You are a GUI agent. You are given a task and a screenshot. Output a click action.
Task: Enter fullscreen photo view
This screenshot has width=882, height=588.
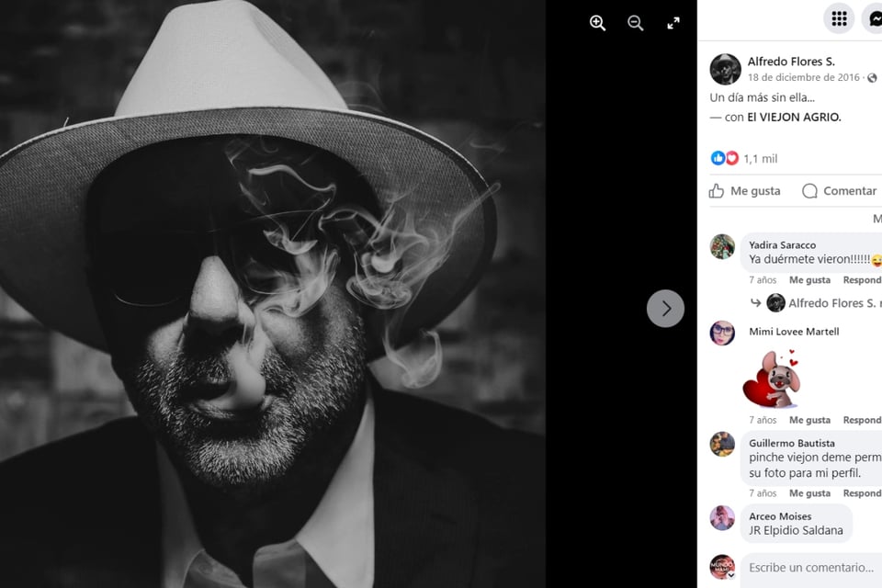(673, 23)
